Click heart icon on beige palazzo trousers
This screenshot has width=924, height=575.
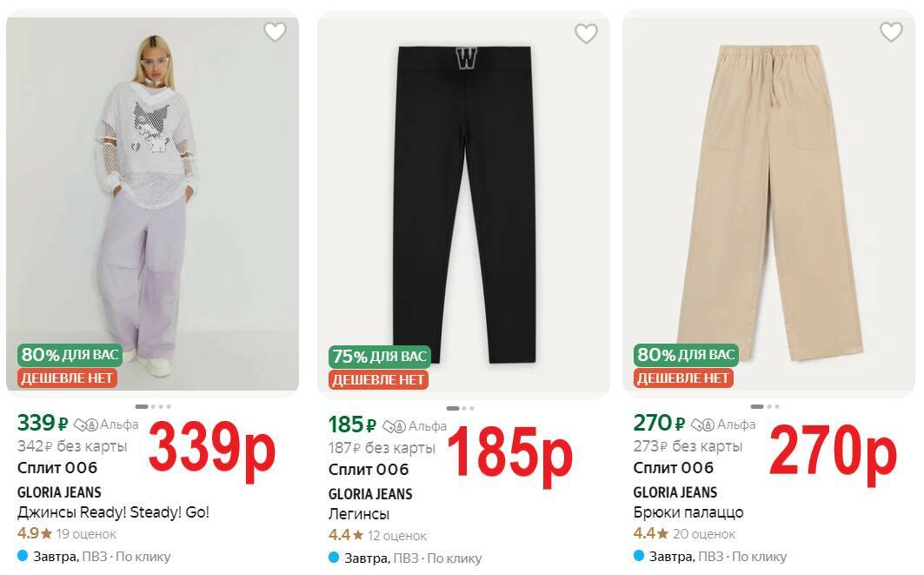click(891, 31)
